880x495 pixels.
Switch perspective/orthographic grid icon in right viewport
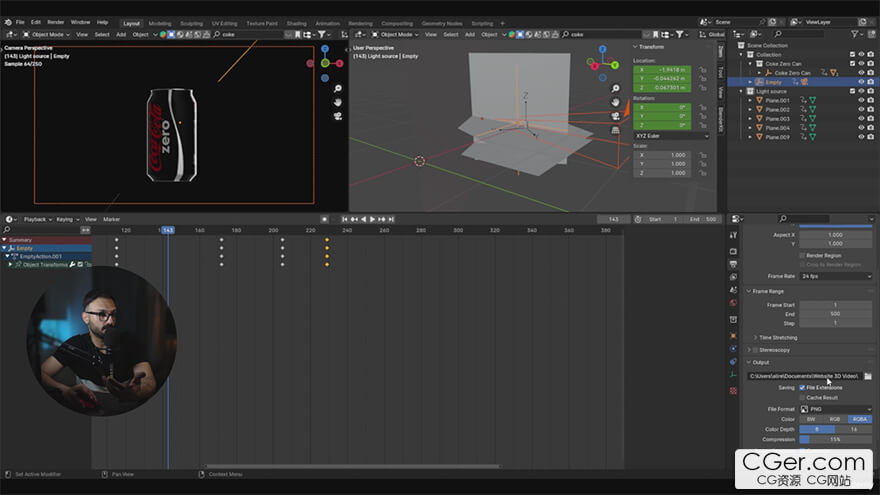(x=616, y=130)
